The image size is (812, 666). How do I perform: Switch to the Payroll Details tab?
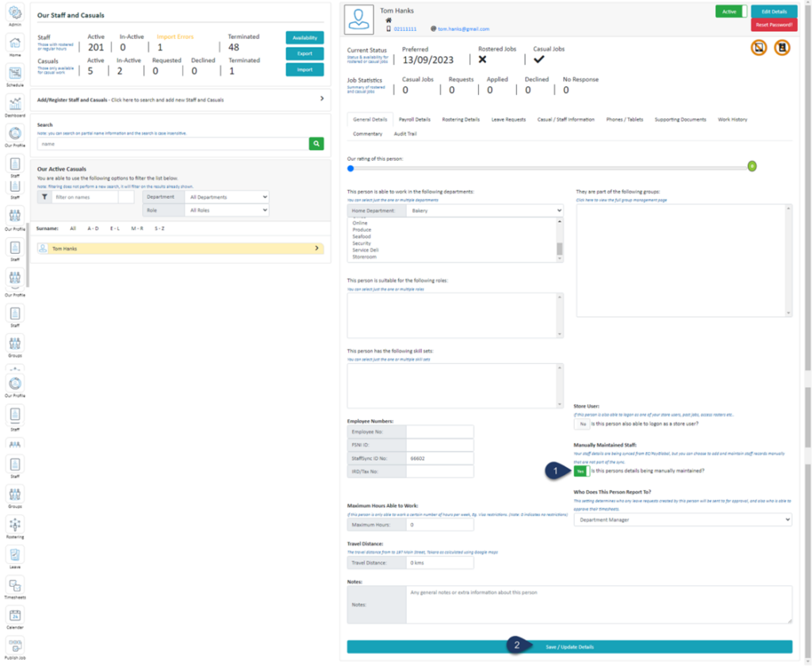(x=414, y=120)
